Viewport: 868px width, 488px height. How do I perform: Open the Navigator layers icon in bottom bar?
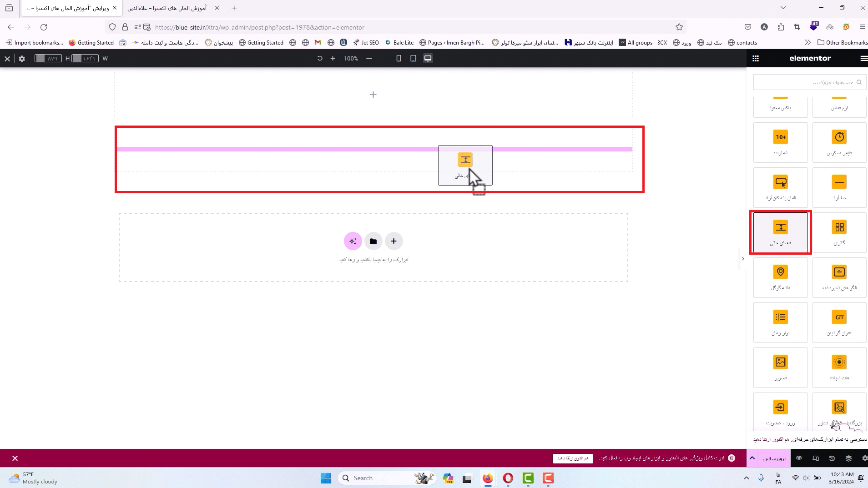pyautogui.click(x=848, y=458)
